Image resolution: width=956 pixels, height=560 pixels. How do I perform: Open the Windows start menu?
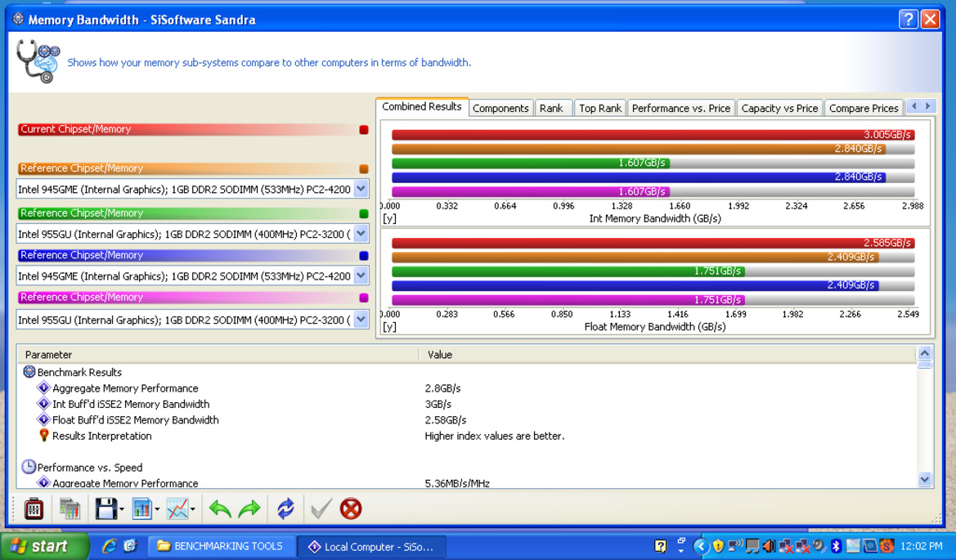44,546
